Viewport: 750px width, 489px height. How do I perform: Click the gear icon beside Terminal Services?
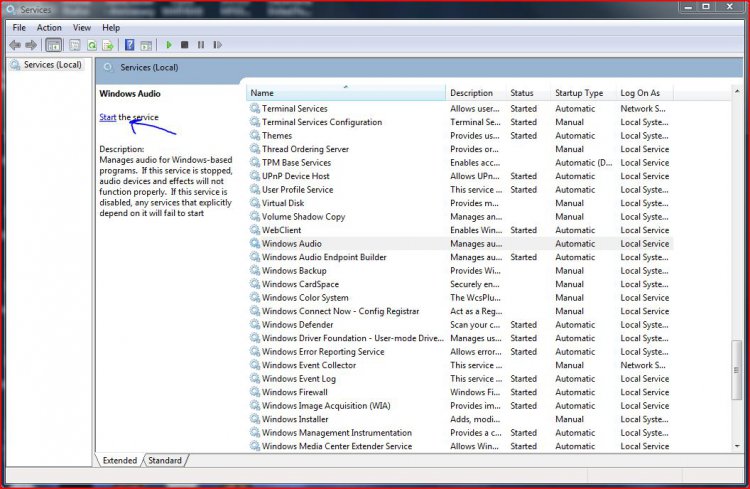coord(255,108)
